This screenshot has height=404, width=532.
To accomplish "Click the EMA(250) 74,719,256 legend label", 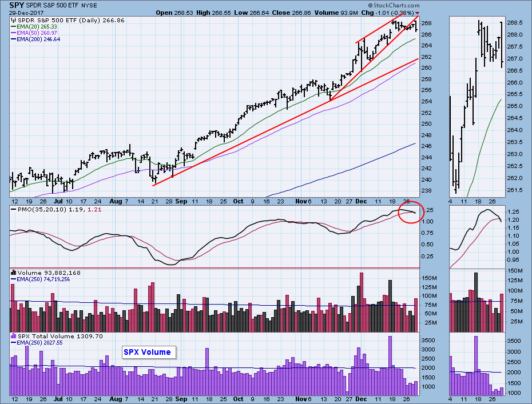I will tap(43, 279).
